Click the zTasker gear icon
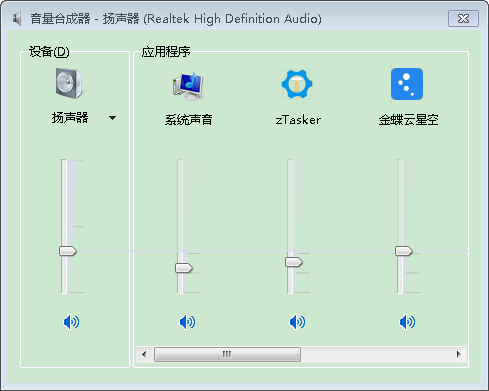This screenshot has width=489, height=391. (297, 84)
